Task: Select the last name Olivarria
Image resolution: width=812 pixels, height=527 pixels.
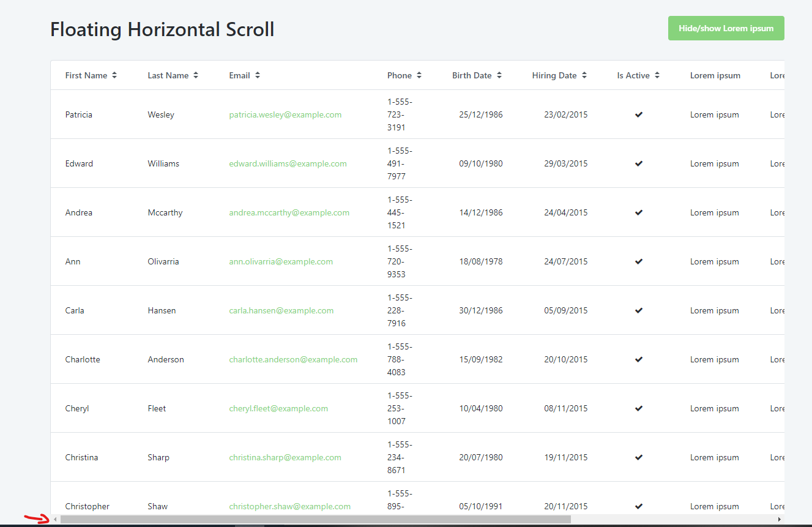Action: 163,261
